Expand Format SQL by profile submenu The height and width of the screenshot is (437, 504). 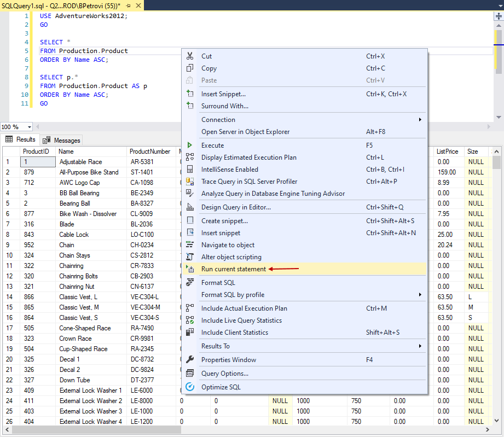click(420, 295)
